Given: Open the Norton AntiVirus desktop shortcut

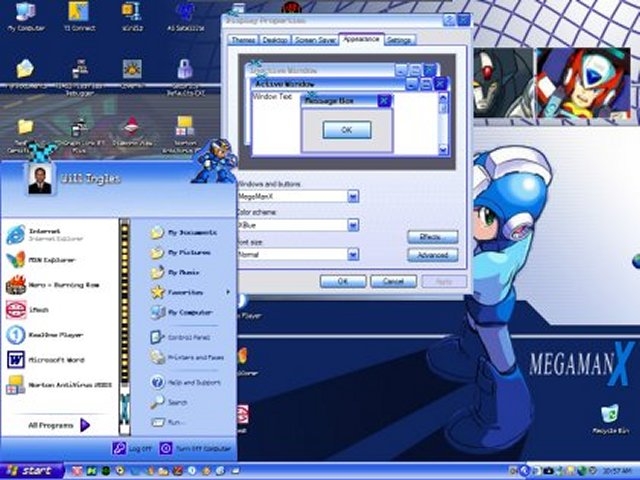Looking at the screenshot, I should point(184,134).
